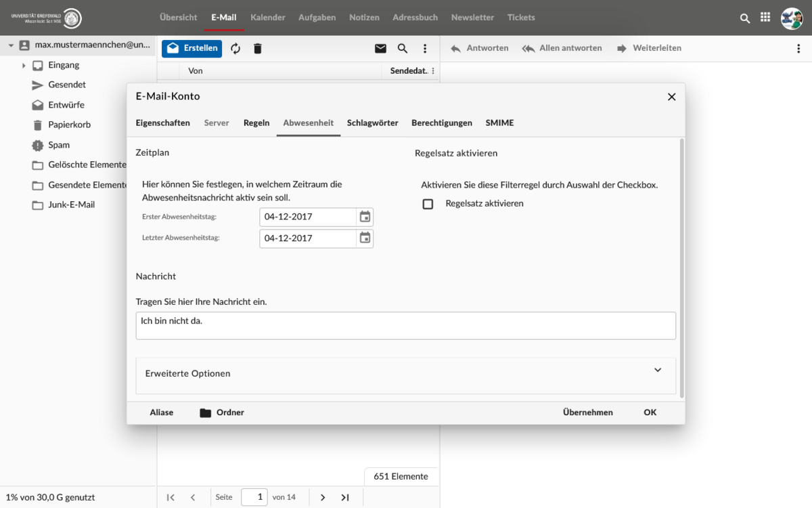Expand the Eingang folder tree arrow

point(24,66)
